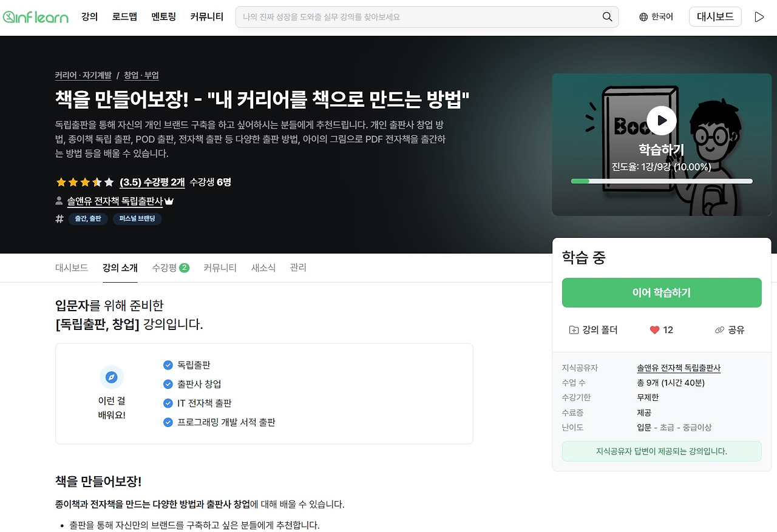Click the 대시보드 header button
Viewport: 777px width, 532px height.
tap(715, 17)
